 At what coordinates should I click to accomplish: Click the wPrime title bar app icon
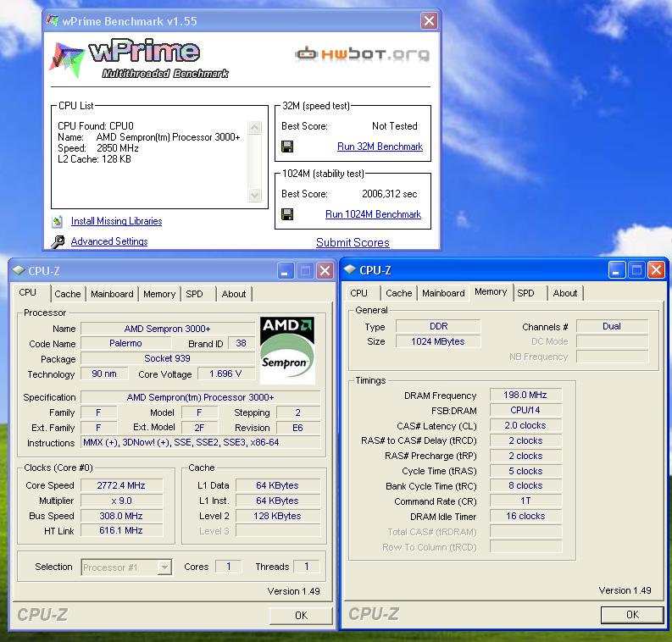53,20
